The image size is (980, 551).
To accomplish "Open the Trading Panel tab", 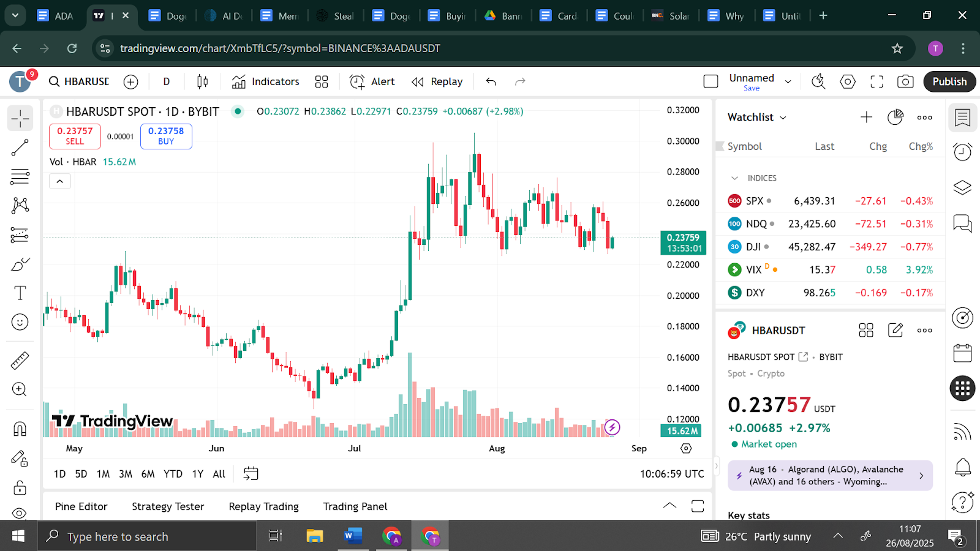I will tap(355, 506).
